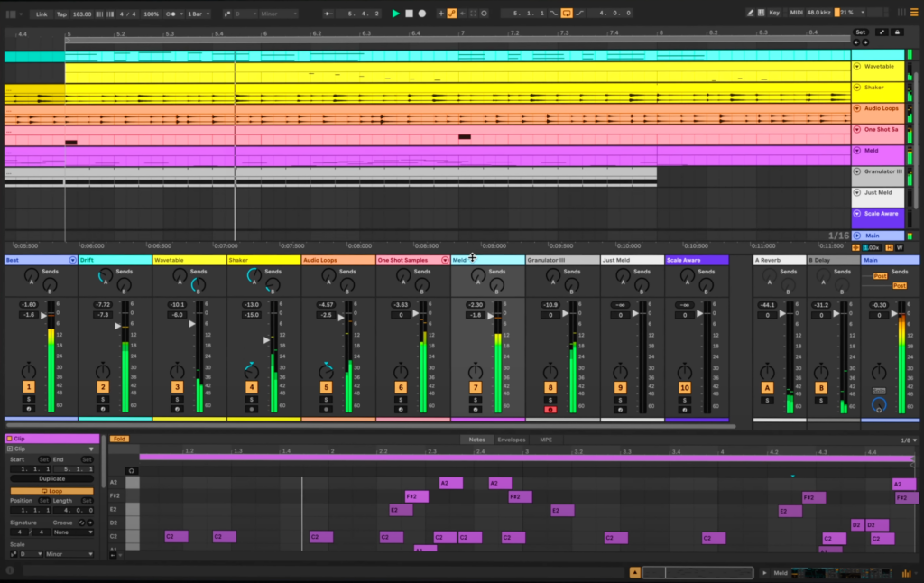
Task: Open the quantization 1 Bar dropdown
Action: (x=199, y=14)
